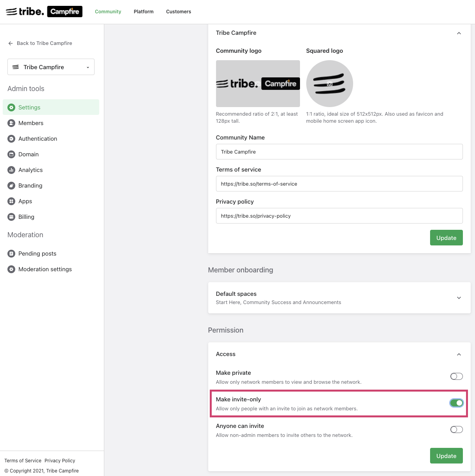
Task: Click the Members sidebar icon
Action: 11,123
